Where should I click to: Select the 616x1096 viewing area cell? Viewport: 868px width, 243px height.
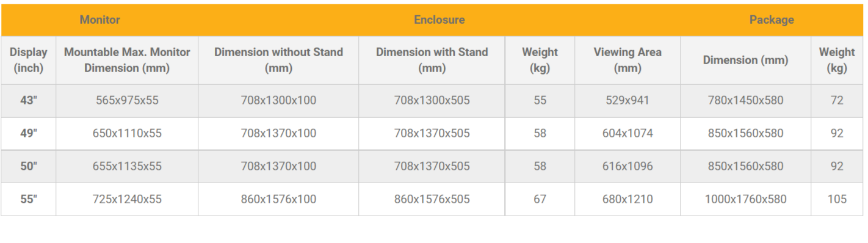627,166
